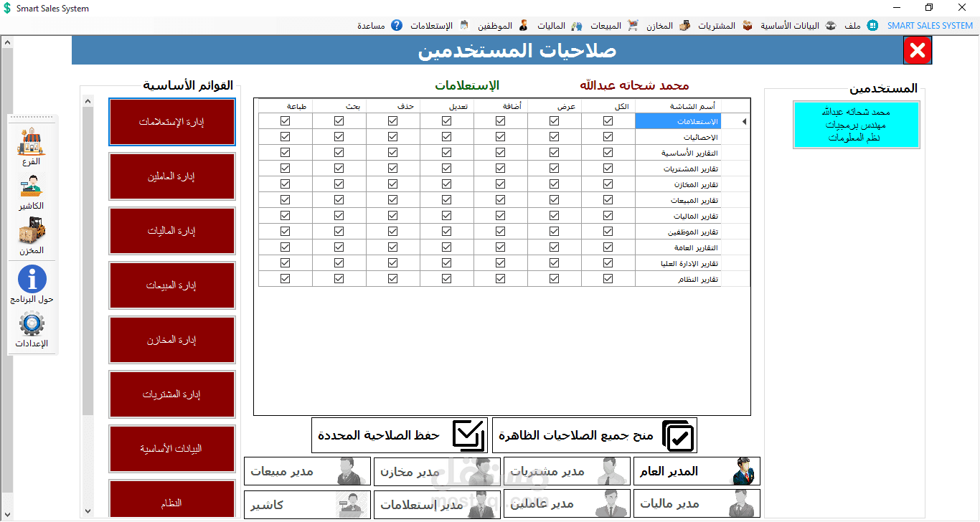
Task: Click حفظ الصلاحية المحددة save permission button
Action: click(x=399, y=435)
